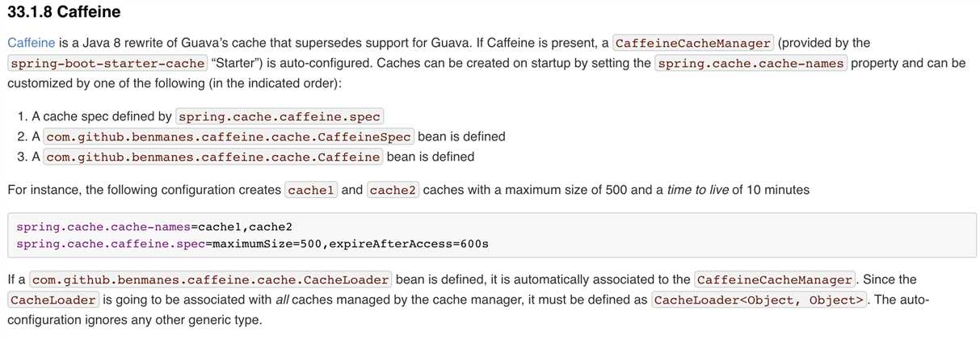Click the short CacheLoader code starting a line

point(53,300)
